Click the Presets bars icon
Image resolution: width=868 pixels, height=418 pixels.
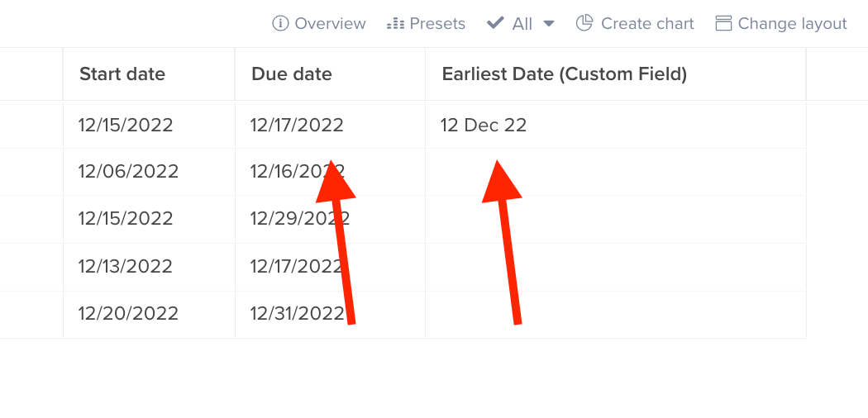pos(395,24)
